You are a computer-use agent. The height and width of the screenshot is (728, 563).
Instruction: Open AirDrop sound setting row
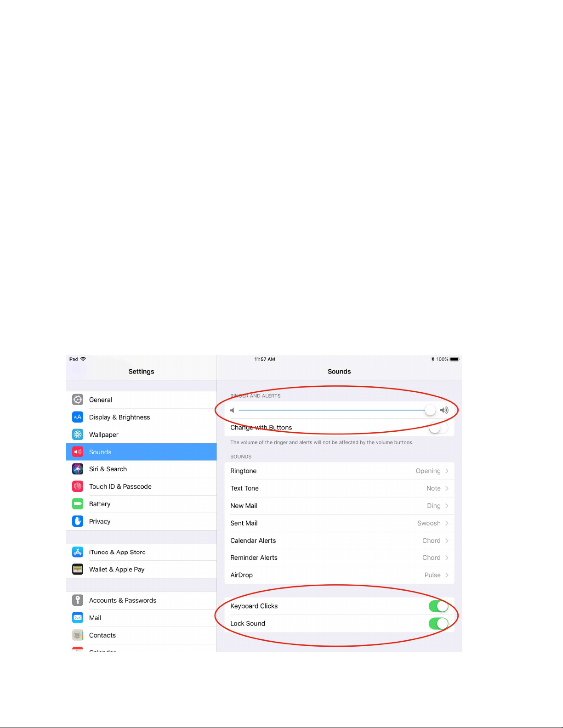pos(339,575)
